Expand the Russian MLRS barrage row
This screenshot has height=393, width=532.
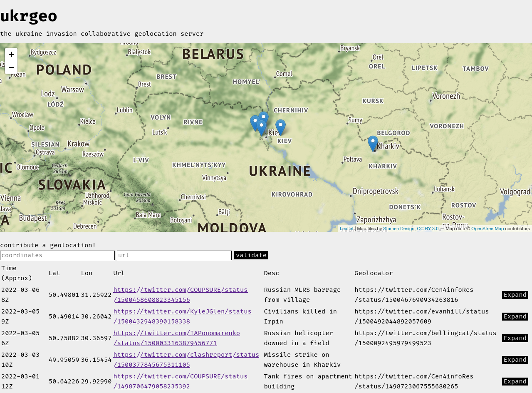[x=515, y=295]
